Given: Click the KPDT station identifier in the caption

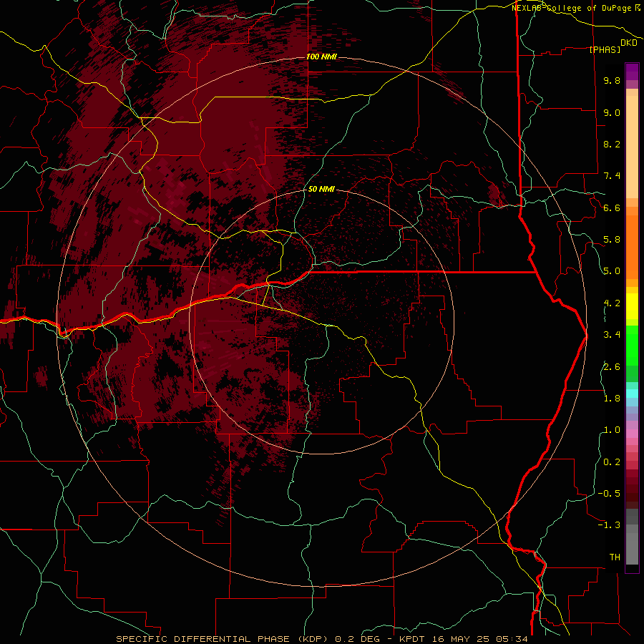Looking at the screenshot, I should pos(413,639).
